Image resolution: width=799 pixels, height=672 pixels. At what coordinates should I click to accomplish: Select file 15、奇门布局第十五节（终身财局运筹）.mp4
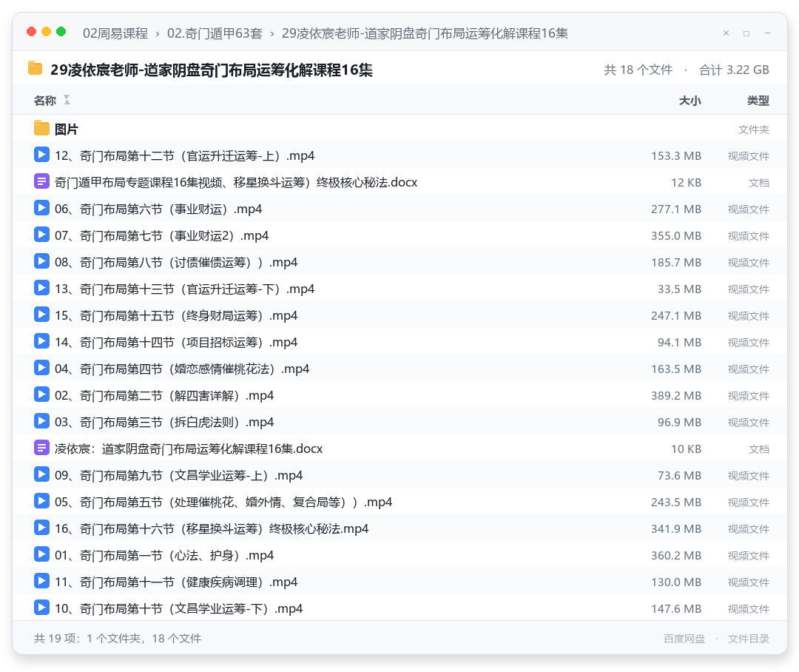(x=176, y=316)
